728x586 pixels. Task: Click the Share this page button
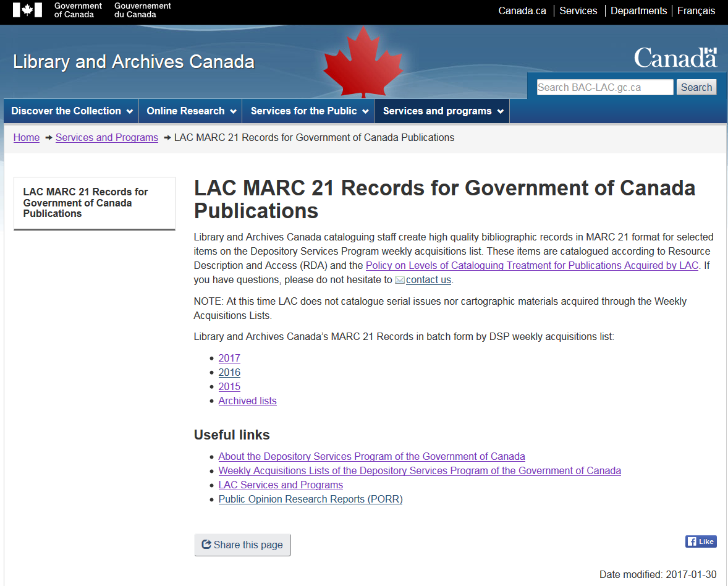[242, 545]
